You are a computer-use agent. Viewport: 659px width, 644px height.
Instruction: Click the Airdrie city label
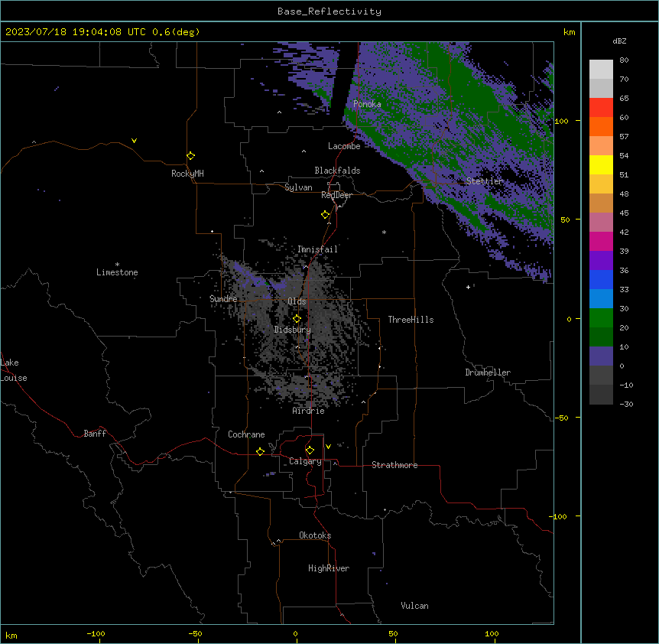click(308, 411)
